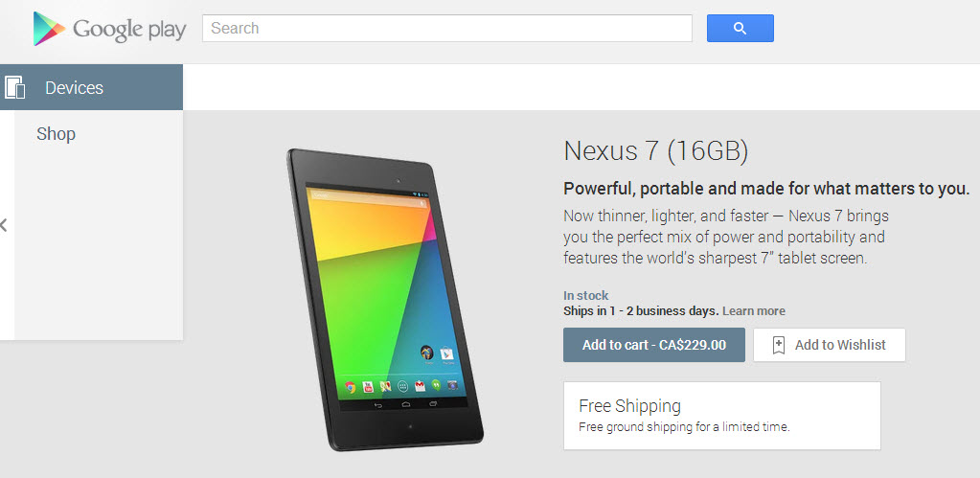Click the Google play wordmark text
The height and width of the screenshot is (478, 980).
129,29
